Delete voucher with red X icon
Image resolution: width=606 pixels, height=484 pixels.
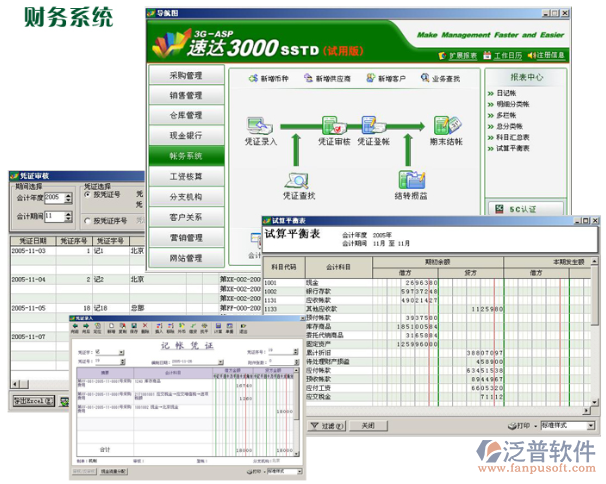[145, 328]
